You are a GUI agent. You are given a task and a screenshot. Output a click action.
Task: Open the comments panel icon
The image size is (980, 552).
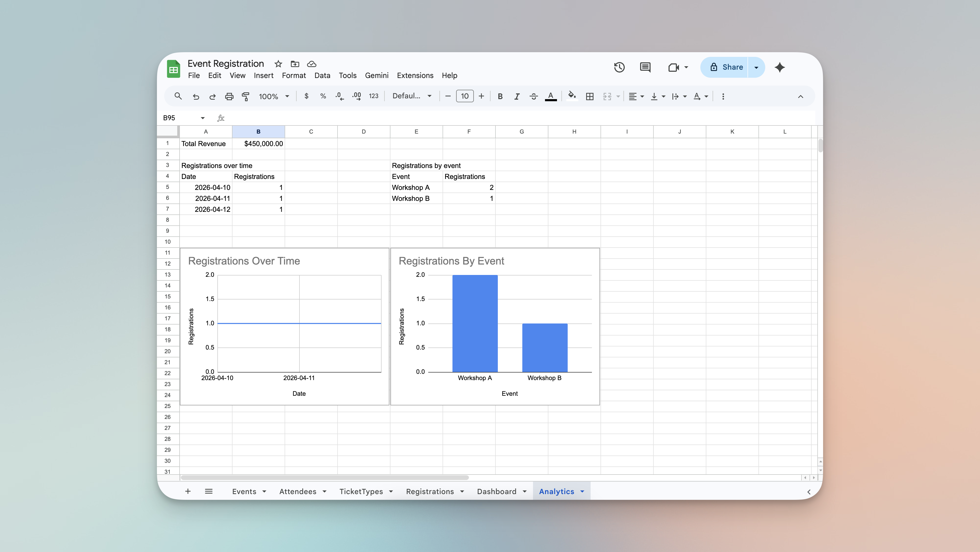tap(645, 67)
